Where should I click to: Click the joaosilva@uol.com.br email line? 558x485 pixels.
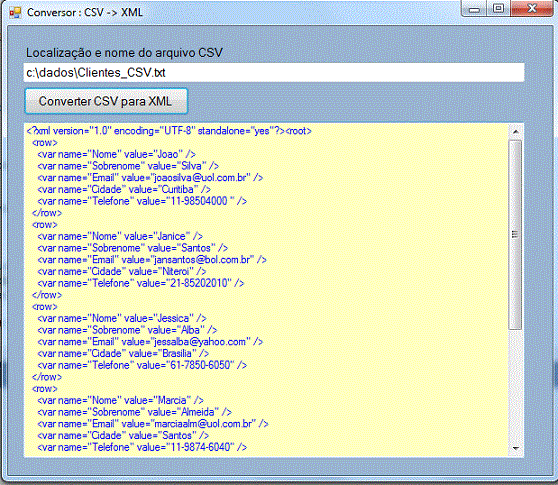(150, 178)
